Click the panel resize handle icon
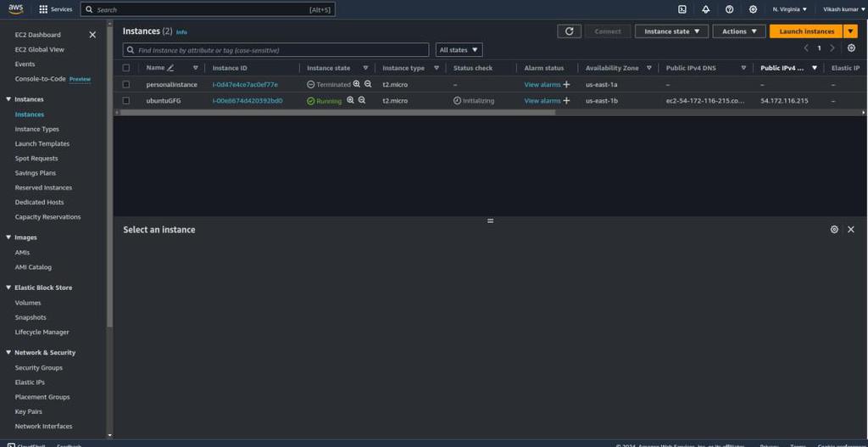The height and width of the screenshot is (447, 868). [x=490, y=221]
